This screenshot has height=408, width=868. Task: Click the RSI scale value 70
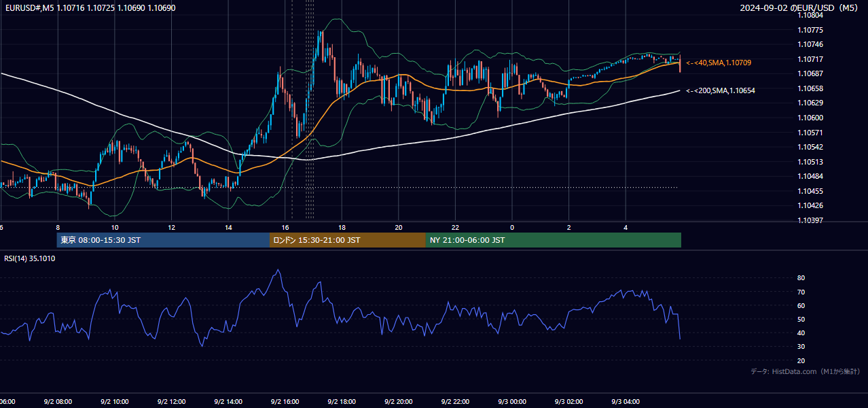801,292
